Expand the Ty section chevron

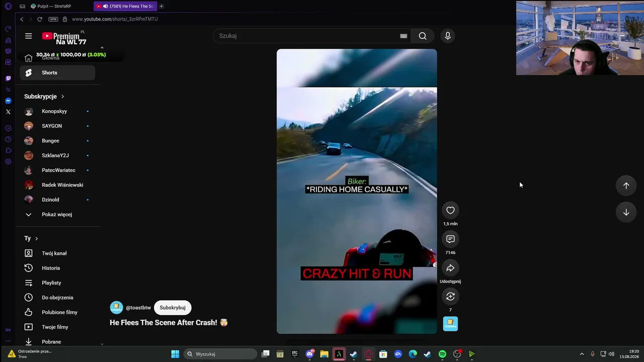click(36, 239)
